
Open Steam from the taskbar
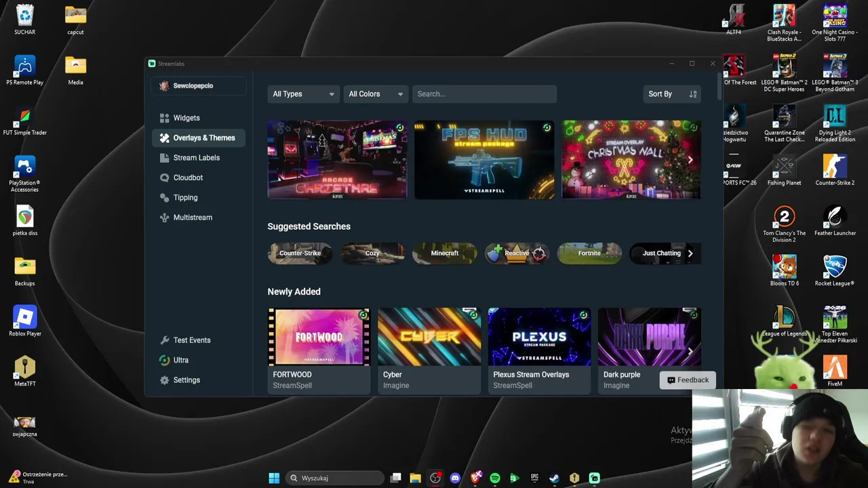[x=554, y=478]
